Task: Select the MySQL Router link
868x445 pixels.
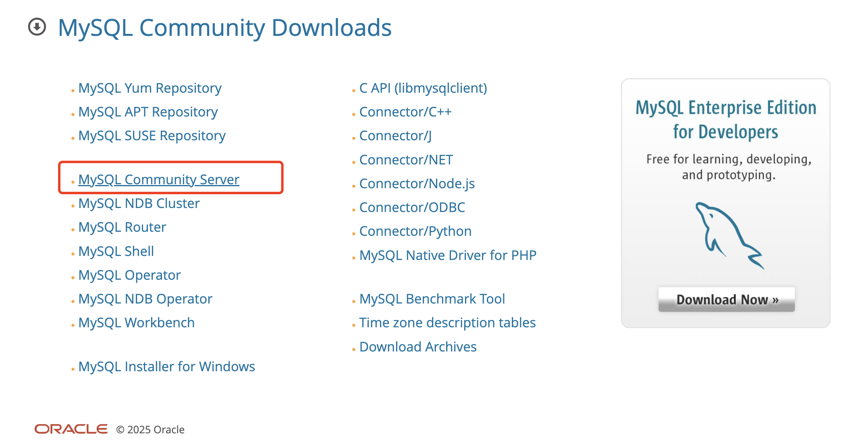Action: click(122, 227)
